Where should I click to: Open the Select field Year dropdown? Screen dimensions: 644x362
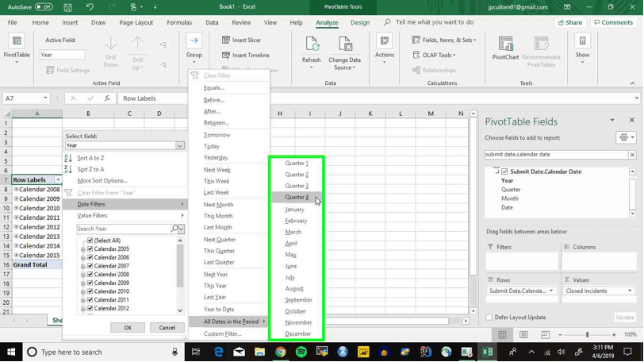pos(180,145)
